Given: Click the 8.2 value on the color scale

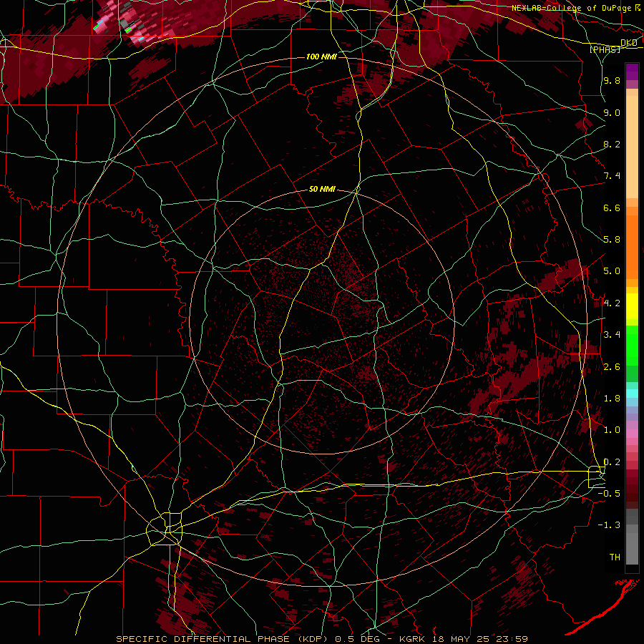Looking at the screenshot, I should click(612, 145).
